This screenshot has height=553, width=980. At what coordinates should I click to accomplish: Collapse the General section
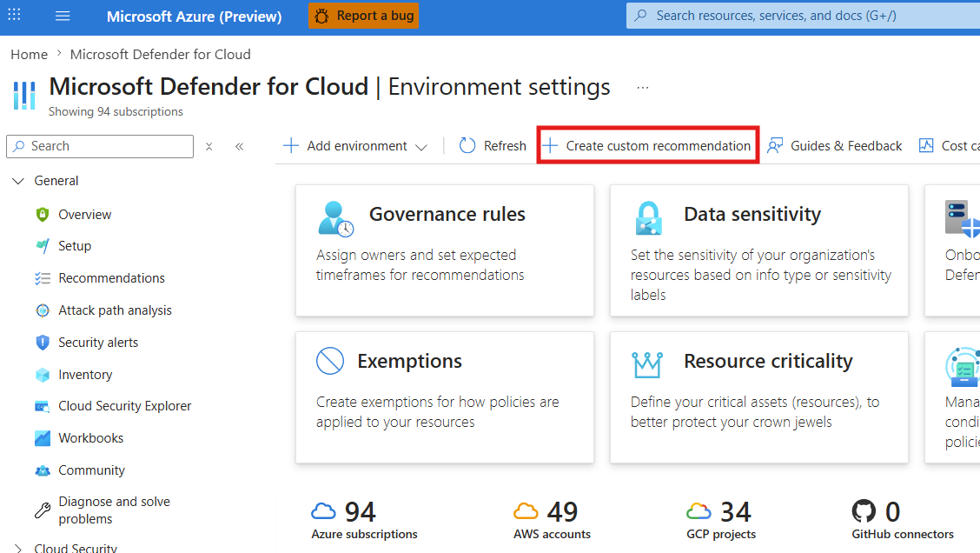[18, 181]
